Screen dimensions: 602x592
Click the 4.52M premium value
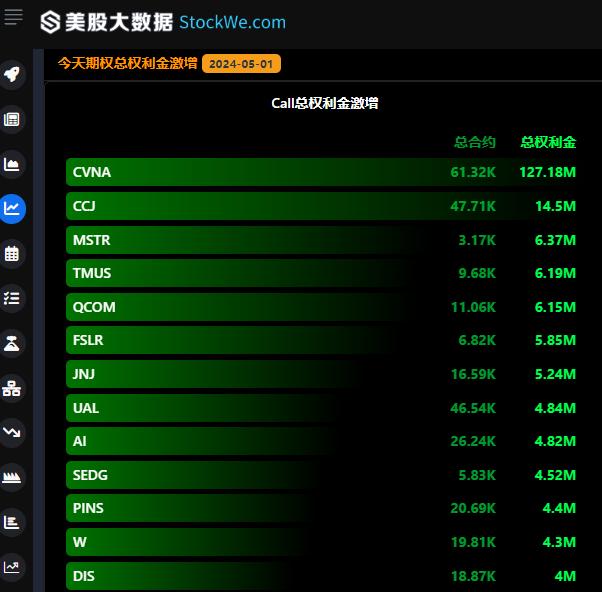point(556,475)
